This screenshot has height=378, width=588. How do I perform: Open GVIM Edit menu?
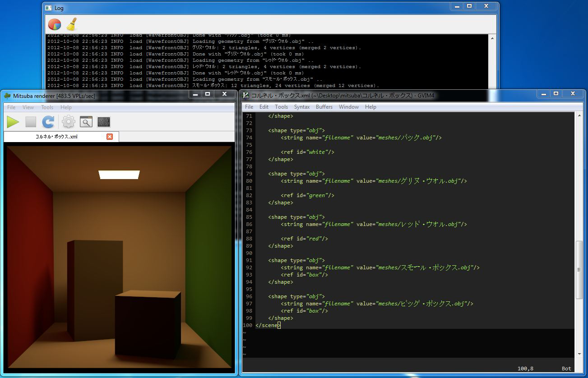point(264,107)
